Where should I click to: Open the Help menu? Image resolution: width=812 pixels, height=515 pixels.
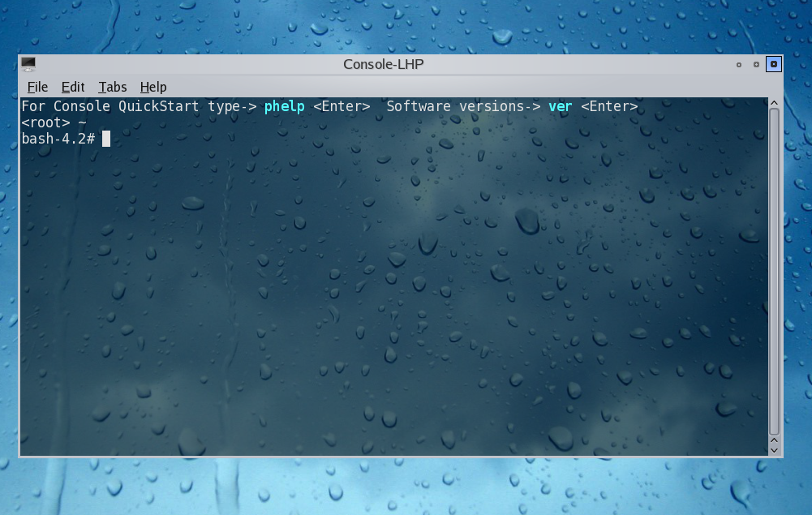pos(153,87)
